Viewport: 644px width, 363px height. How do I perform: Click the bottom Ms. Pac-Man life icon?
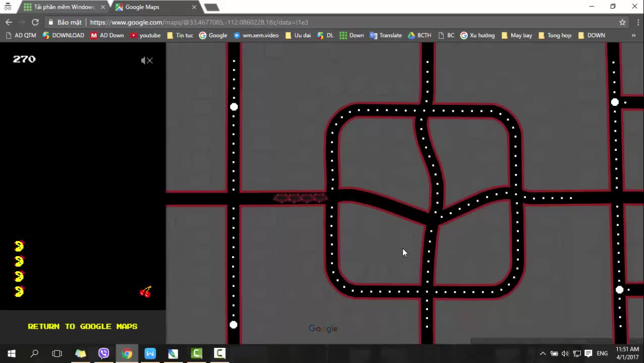pos(19,291)
